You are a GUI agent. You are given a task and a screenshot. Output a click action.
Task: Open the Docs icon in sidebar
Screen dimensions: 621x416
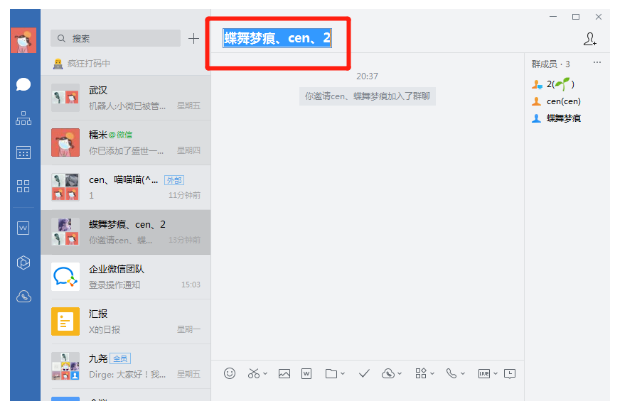tap(23, 228)
